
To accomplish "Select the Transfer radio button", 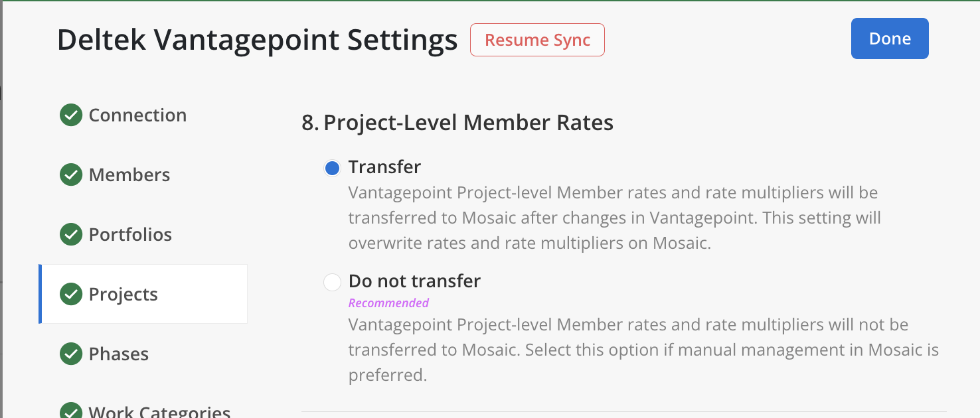I will (332, 168).
